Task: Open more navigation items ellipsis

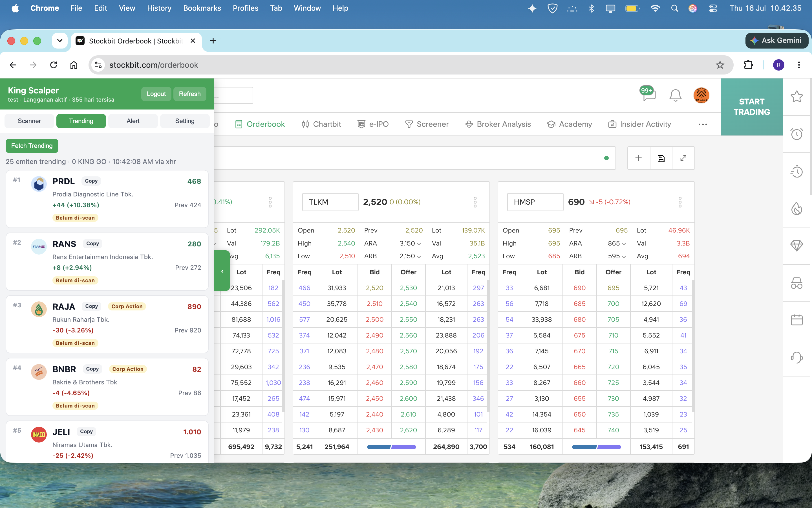Action: [x=703, y=124]
